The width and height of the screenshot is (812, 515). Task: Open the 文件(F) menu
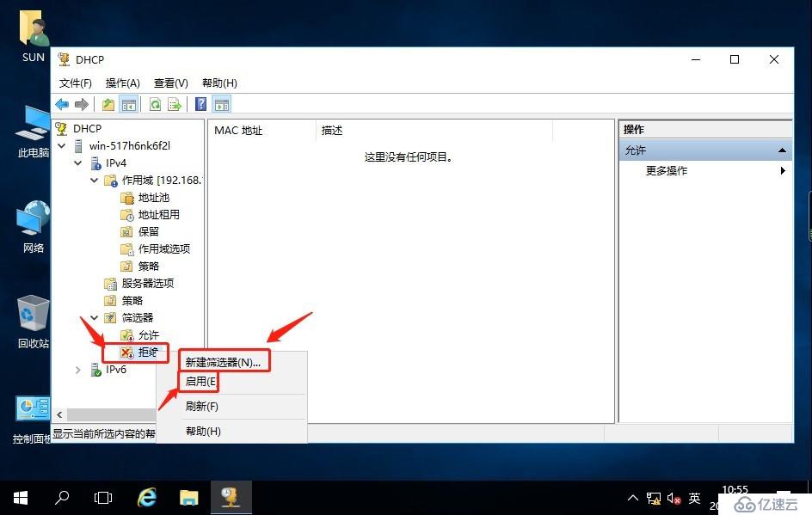[75, 83]
